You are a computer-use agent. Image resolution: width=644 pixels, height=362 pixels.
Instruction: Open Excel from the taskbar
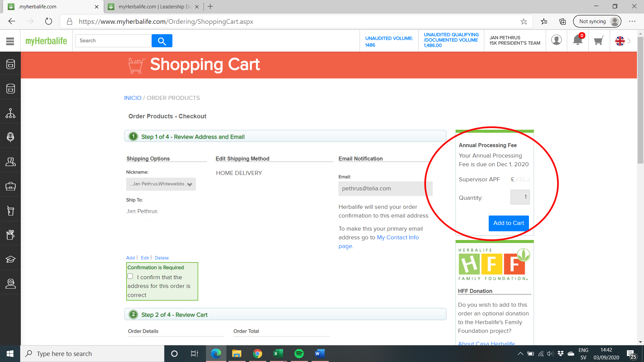(278, 354)
